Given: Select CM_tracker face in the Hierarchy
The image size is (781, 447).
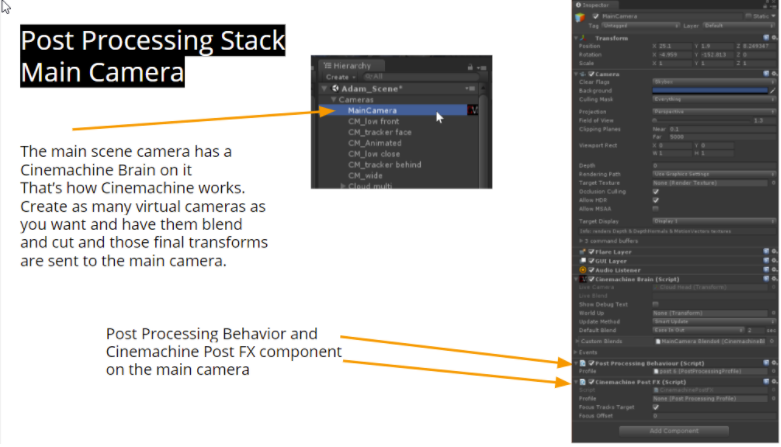Looking at the screenshot, I should 381,132.
